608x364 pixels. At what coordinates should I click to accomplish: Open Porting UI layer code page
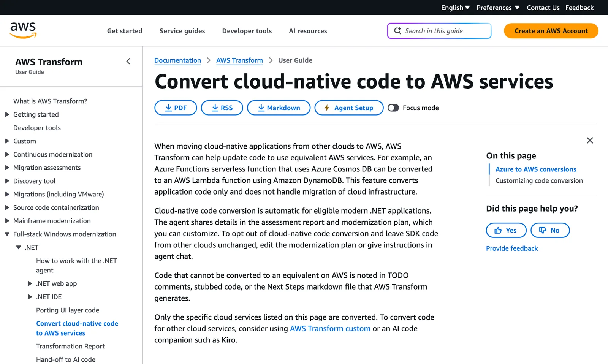point(68,310)
